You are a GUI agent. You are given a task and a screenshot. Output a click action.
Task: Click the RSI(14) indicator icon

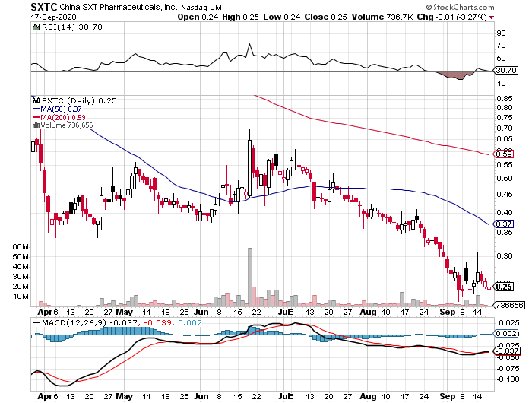pyautogui.click(x=36, y=27)
